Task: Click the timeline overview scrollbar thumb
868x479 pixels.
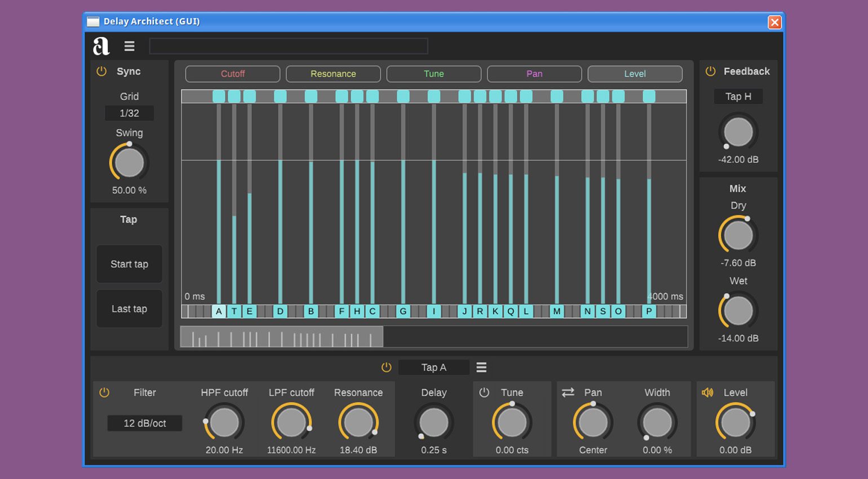Action: click(x=282, y=336)
